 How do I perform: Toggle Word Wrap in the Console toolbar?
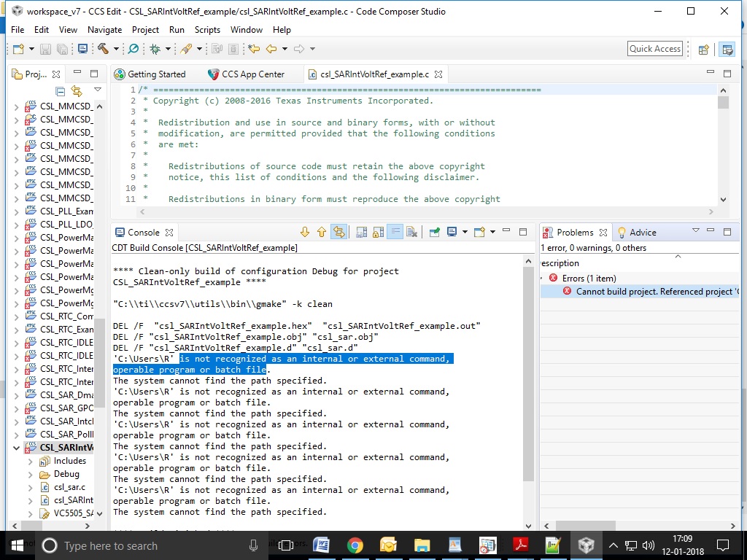coord(395,232)
